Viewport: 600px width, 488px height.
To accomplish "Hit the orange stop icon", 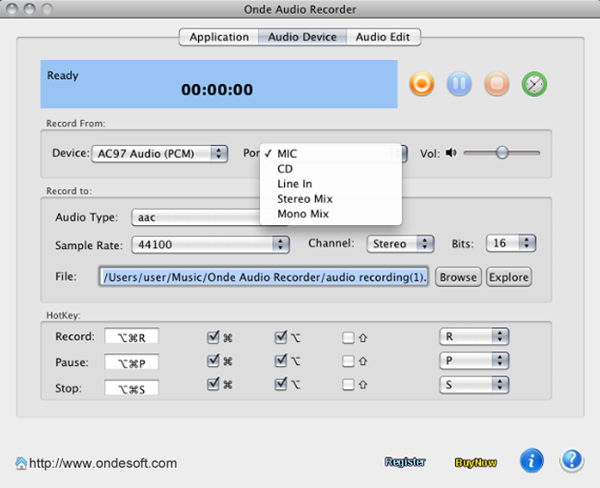I will click(496, 85).
